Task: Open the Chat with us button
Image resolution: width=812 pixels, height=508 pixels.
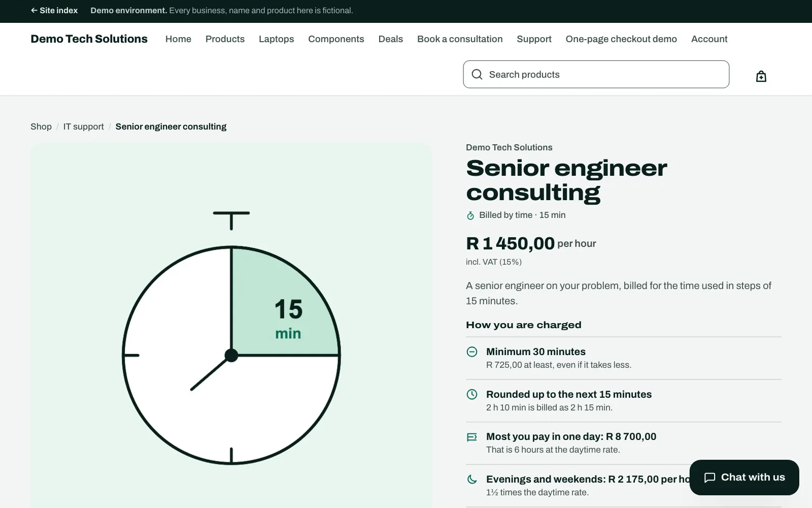Action: tap(744, 478)
